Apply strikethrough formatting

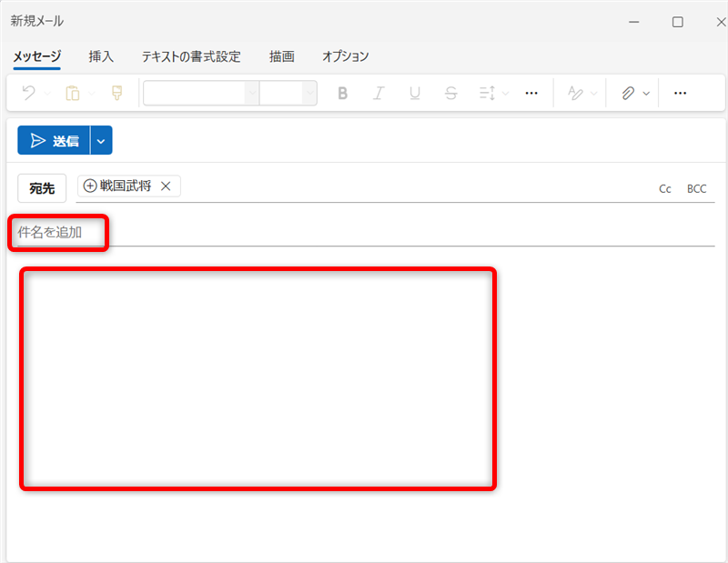coord(450,93)
